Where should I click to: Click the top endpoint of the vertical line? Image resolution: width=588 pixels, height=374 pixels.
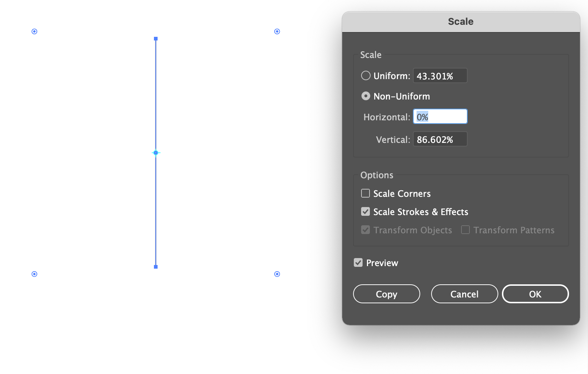point(156,38)
